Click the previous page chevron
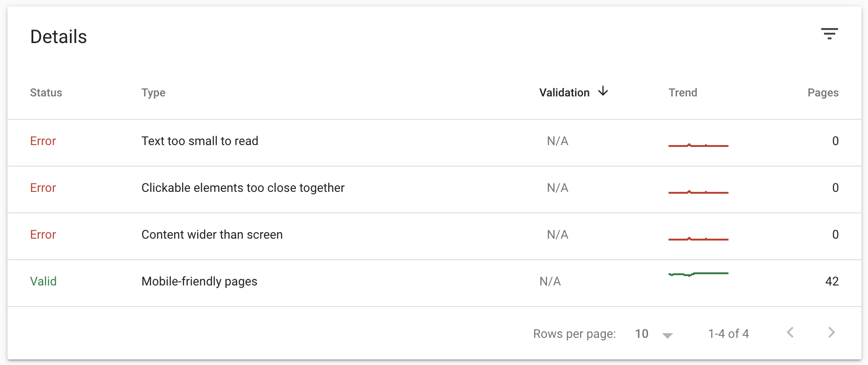 (791, 333)
